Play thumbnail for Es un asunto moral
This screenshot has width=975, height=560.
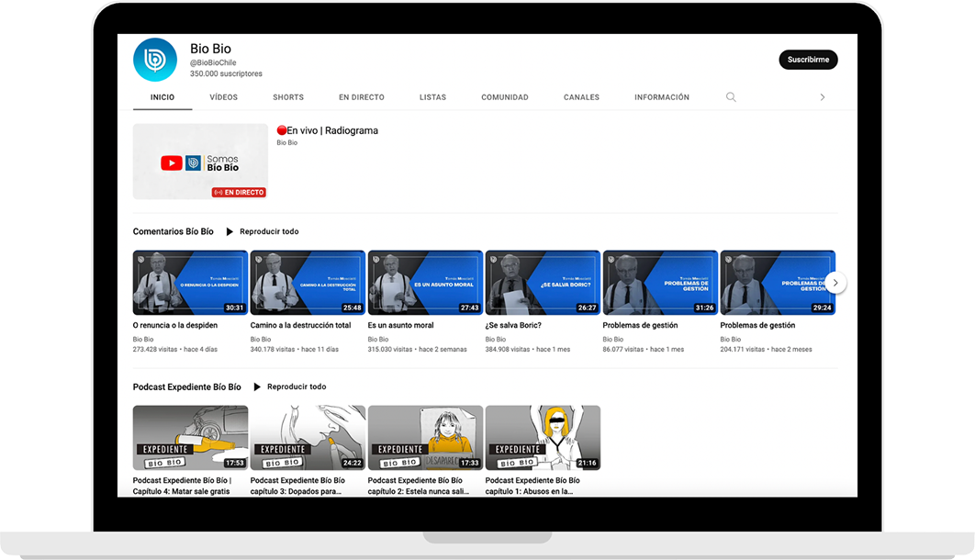point(425,283)
